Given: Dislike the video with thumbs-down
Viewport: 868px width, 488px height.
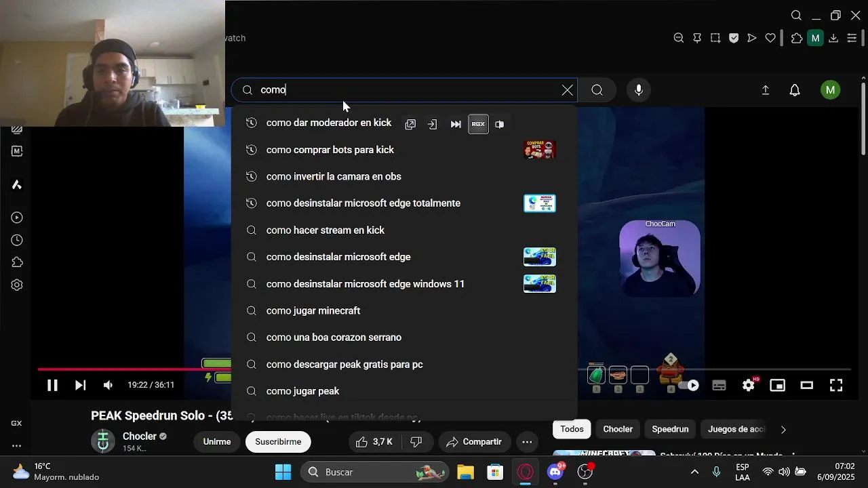Looking at the screenshot, I should tap(416, 442).
